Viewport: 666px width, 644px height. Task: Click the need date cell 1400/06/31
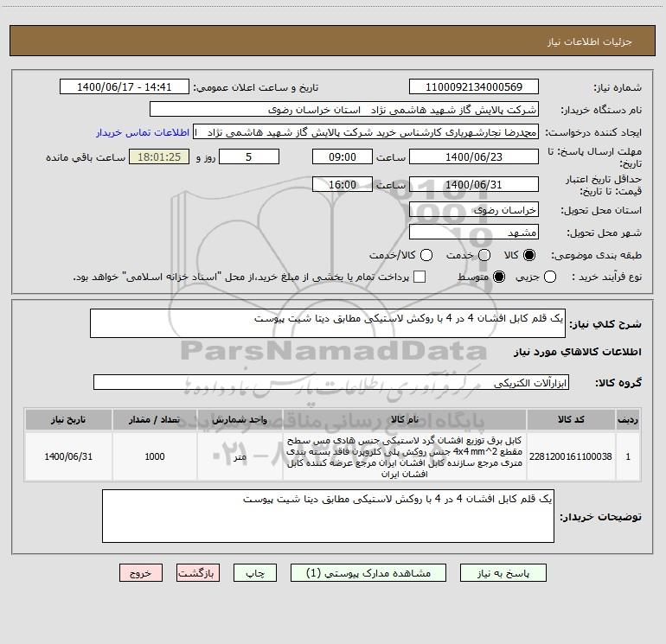point(68,456)
